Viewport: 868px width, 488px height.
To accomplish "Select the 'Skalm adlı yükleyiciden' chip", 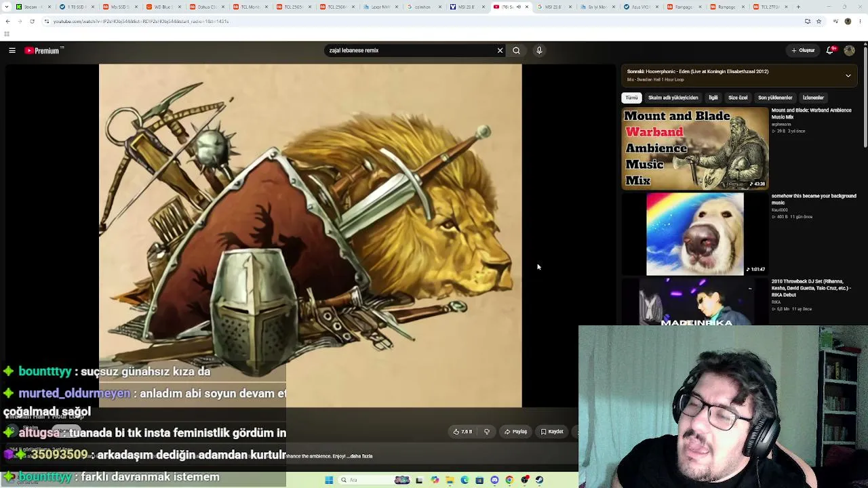I will tap(673, 98).
